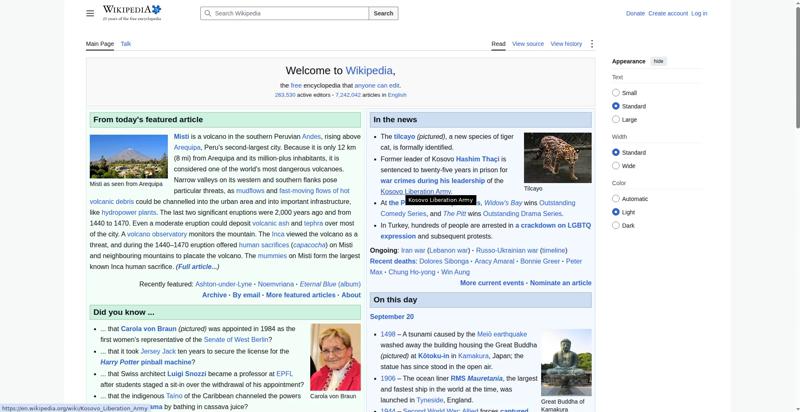800x412 pixels.
Task: Open the Carola von Braun did-you-know link
Action: coord(148,329)
